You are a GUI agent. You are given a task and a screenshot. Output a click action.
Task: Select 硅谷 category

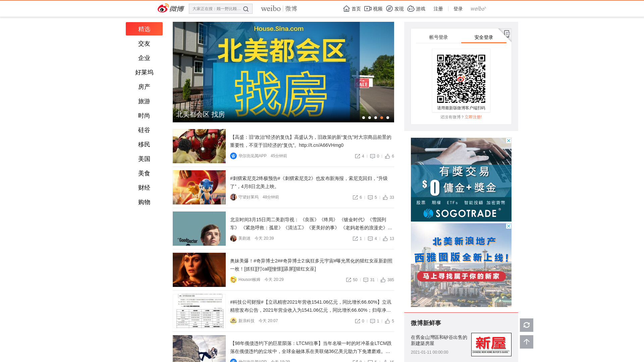tap(144, 130)
